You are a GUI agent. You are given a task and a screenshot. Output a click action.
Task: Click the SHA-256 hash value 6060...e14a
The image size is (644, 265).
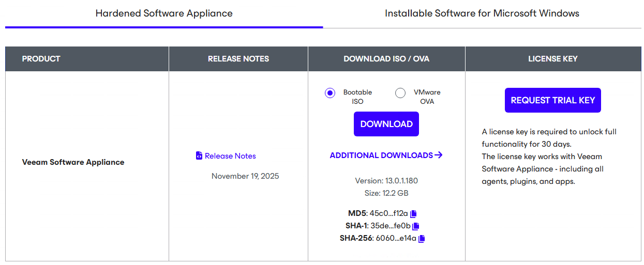click(396, 238)
